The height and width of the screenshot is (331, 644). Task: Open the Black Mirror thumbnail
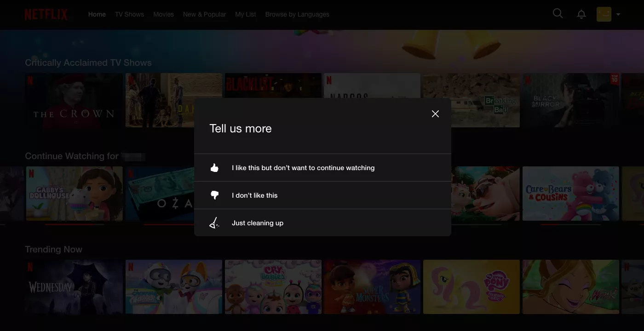pyautogui.click(x=570, y=100)
